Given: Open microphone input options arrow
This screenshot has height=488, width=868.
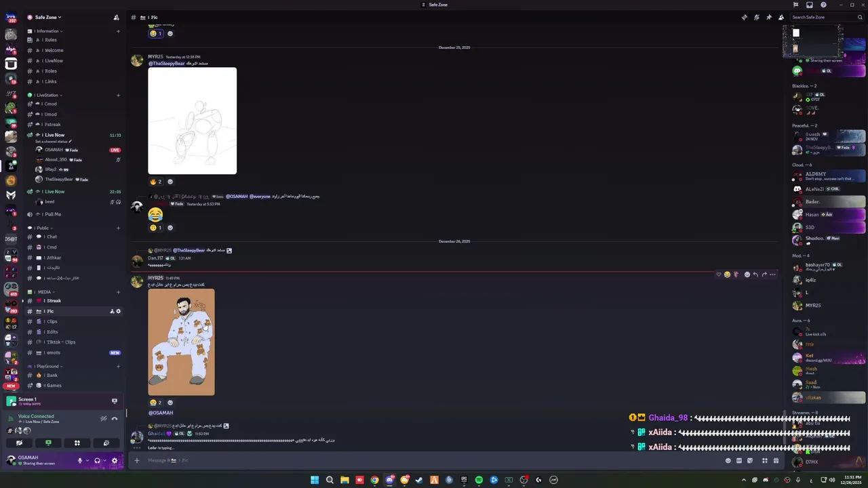Looking at the screenshot, I should coord(87,461).
